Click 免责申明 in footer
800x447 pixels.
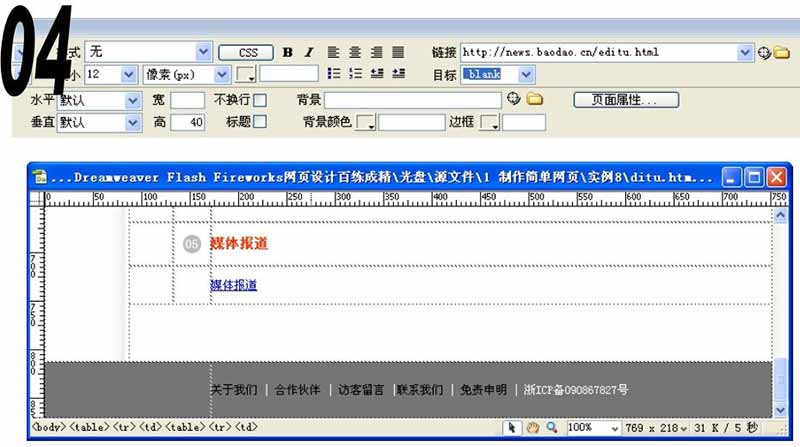click(484, 390)
